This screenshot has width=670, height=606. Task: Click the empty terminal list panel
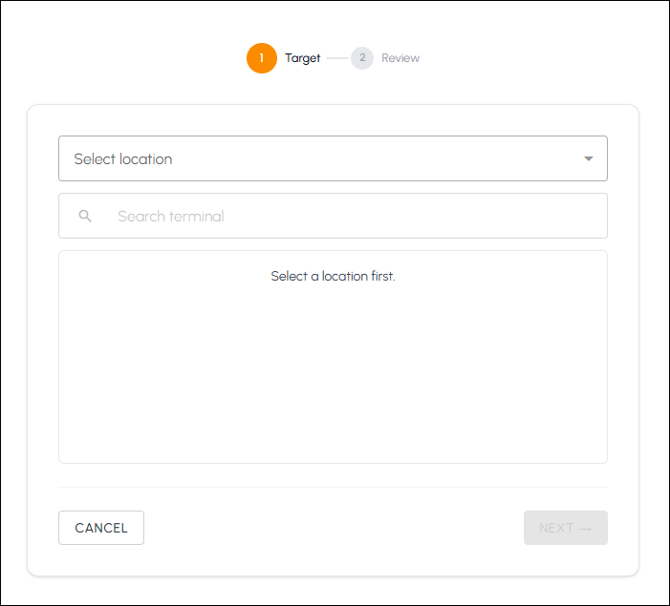tap(333, 357)
